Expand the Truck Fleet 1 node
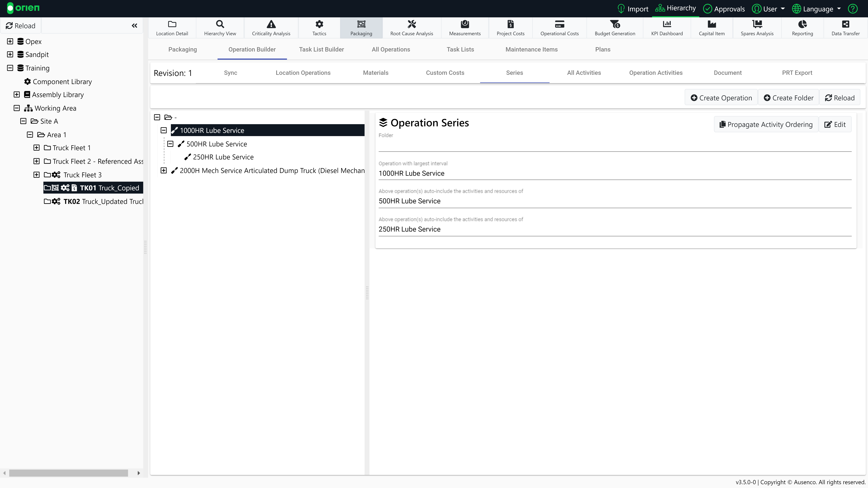The width and height of the screenshot is (868, 488). pos(36,147)
